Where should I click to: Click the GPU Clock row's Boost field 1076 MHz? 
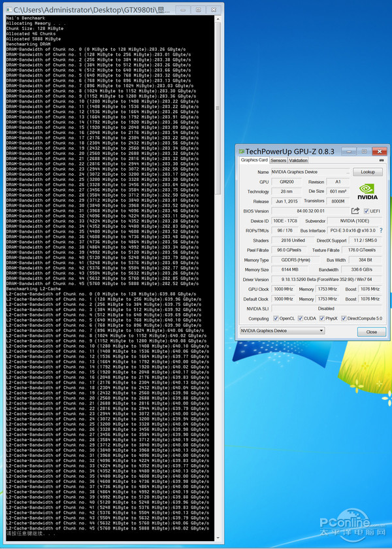370,289
